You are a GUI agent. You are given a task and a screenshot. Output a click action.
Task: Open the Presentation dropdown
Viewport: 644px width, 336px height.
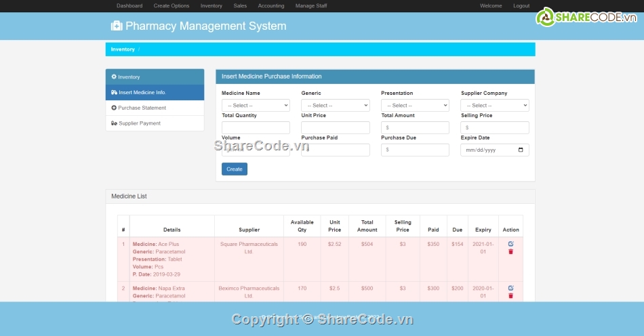click(415, 106)
